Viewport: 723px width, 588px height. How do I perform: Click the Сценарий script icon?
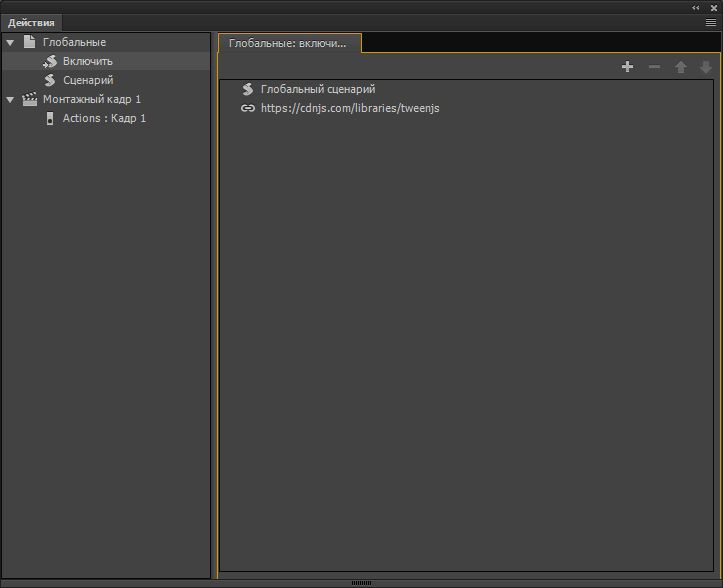[x=50, y=80]
